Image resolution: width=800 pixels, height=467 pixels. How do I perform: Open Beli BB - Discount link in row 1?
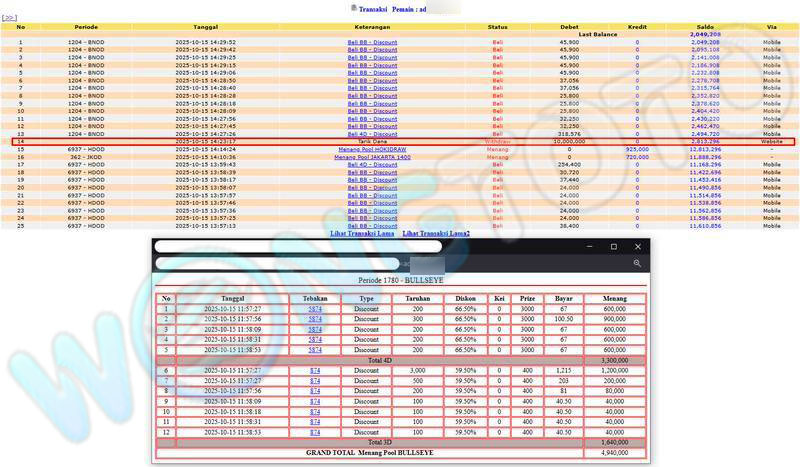(372, 42)
